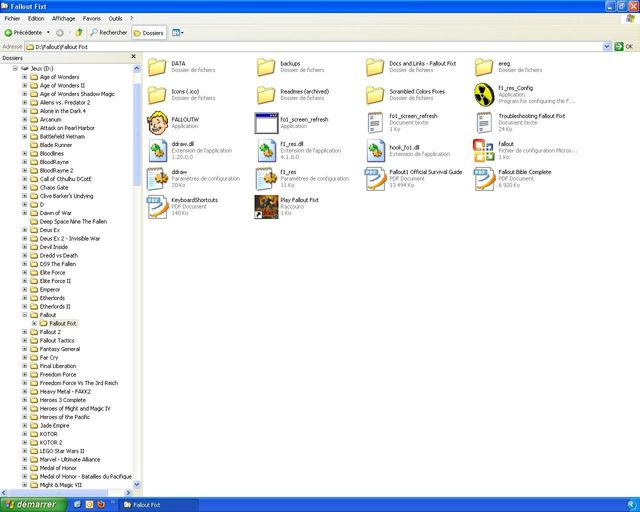Select the fallout configuration file icon
The height and width of the screenshot is (512, 640).
484,151
